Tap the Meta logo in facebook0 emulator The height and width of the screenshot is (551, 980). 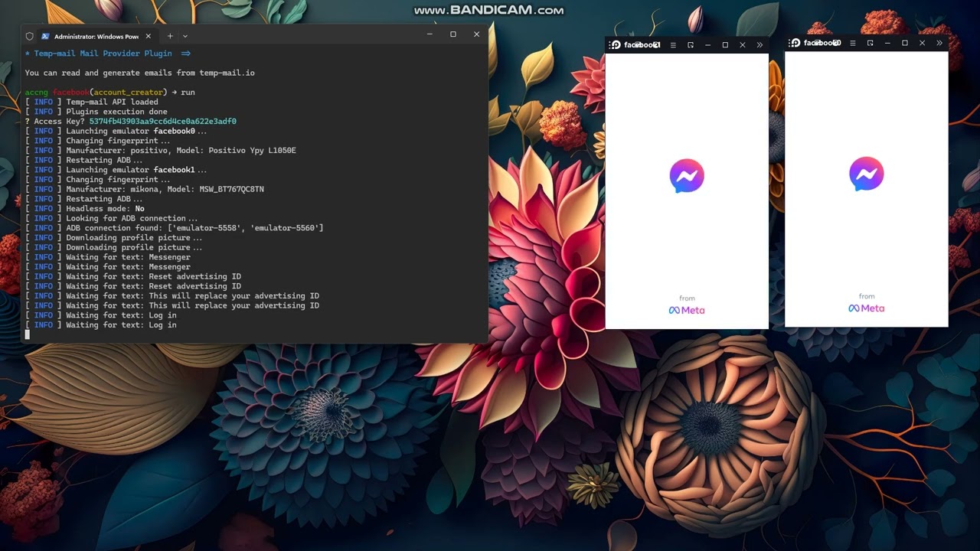tap(867, 308)
